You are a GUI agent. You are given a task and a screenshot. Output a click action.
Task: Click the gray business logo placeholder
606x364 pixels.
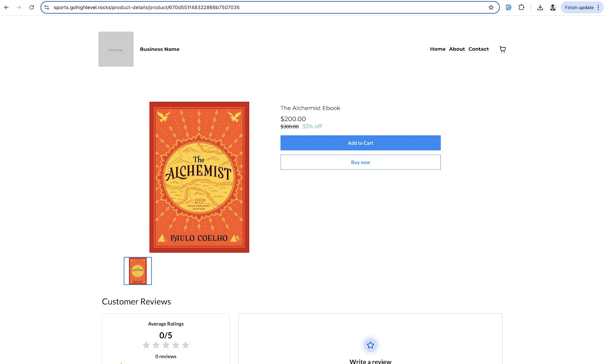tap(116, 49)
